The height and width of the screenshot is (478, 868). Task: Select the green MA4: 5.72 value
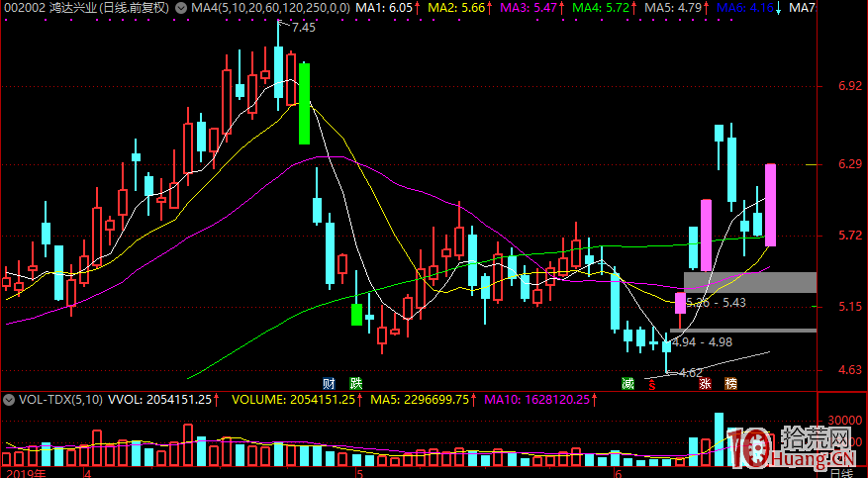[x=599, y=8]
